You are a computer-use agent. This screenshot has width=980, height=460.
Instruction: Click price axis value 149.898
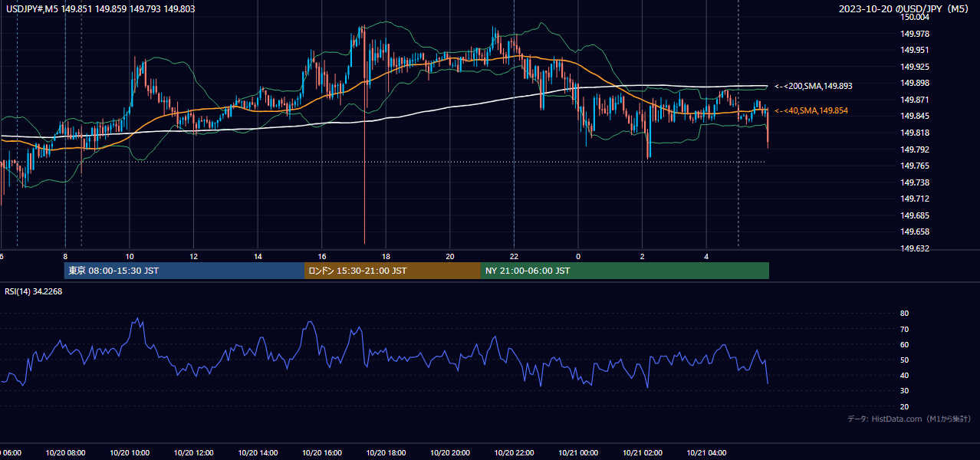[x=916, y=84]
